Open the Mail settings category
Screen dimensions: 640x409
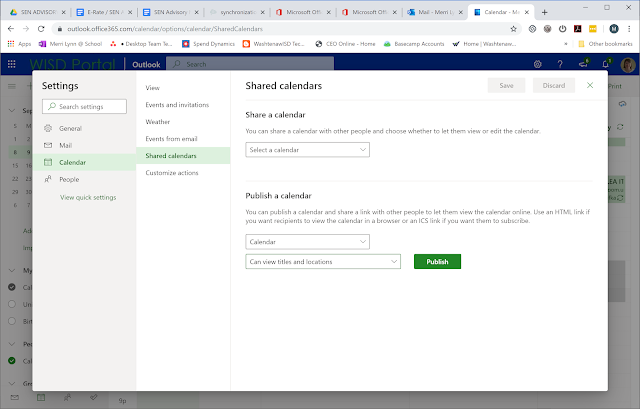click(x=65, y=145)
